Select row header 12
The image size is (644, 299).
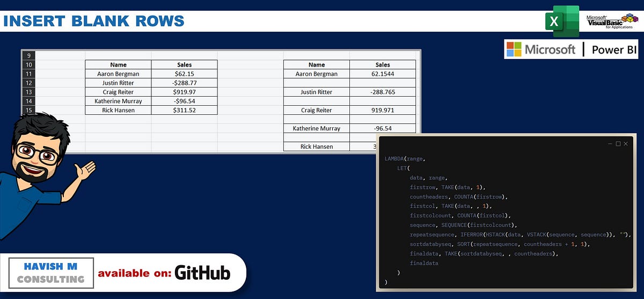click(x=28, y=83)
